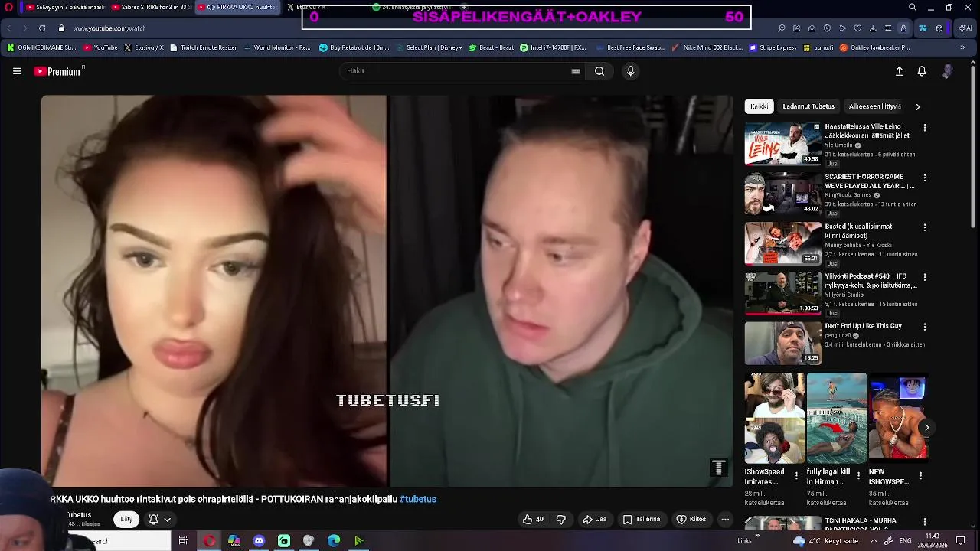
Task: Play the Busted kiusallisimmat thumbnail
Action: (782, 243)
